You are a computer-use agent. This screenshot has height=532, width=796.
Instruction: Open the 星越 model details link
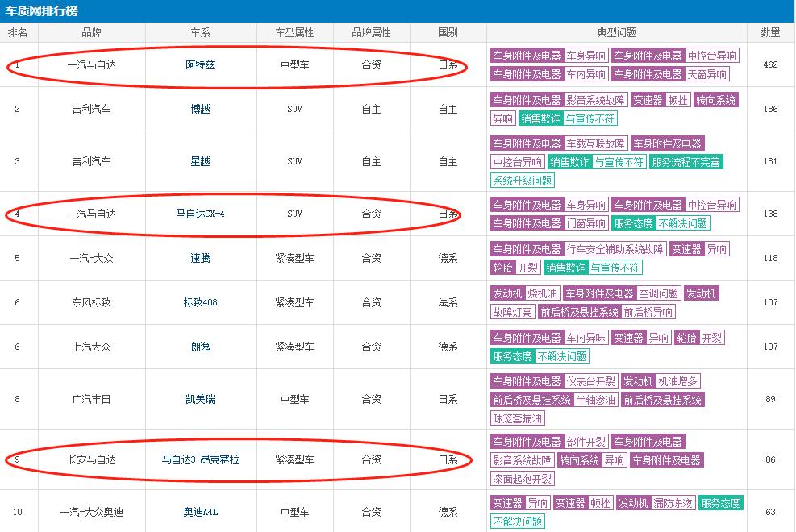[200, 160]
